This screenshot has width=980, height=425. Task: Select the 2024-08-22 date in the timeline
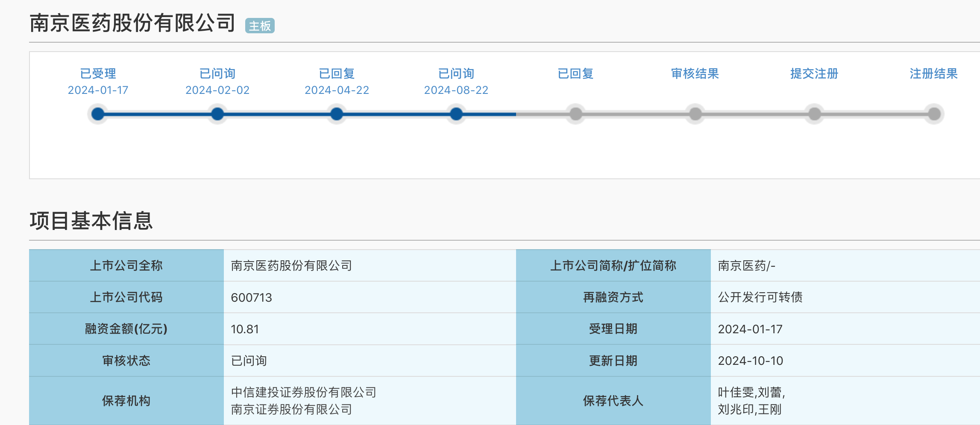(x=456, y=90)
